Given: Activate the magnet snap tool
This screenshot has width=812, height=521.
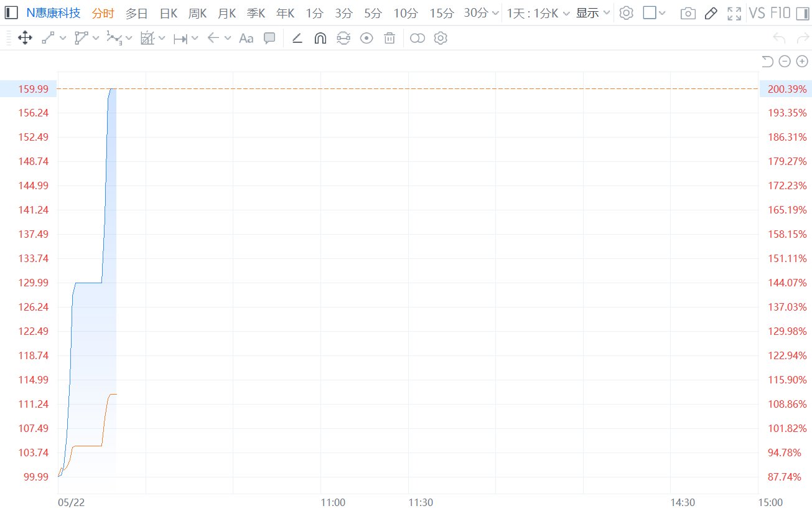Looking at the screenshot, I should (320, 39).
